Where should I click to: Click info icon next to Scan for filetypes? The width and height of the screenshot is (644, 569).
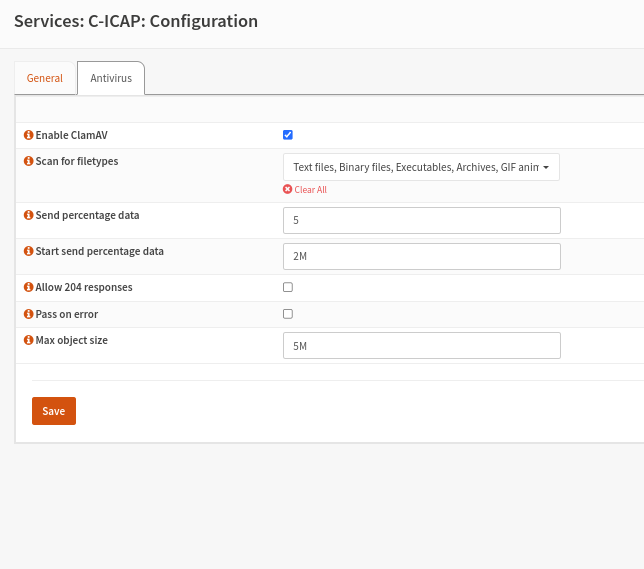28,161
